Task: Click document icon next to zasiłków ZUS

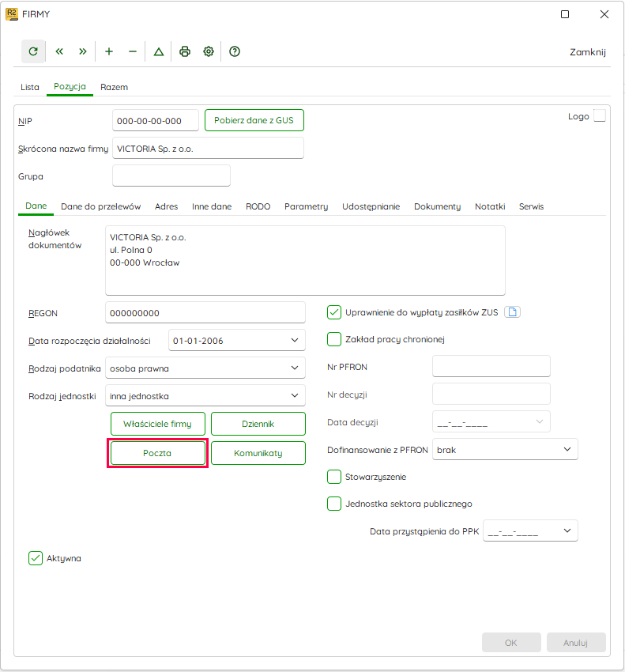Action: click(x=512, y=312)
